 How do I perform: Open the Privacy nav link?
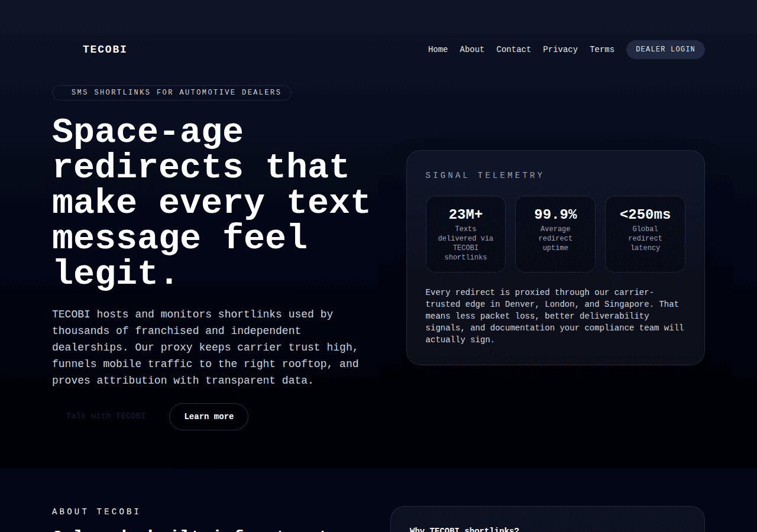pyautogui.click(x=560, y=50)
